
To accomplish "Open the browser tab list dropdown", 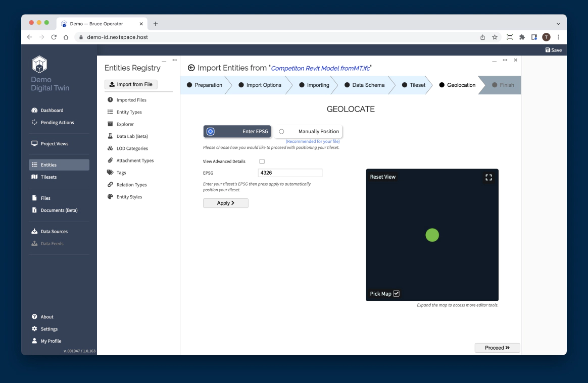I will (558, 23).
